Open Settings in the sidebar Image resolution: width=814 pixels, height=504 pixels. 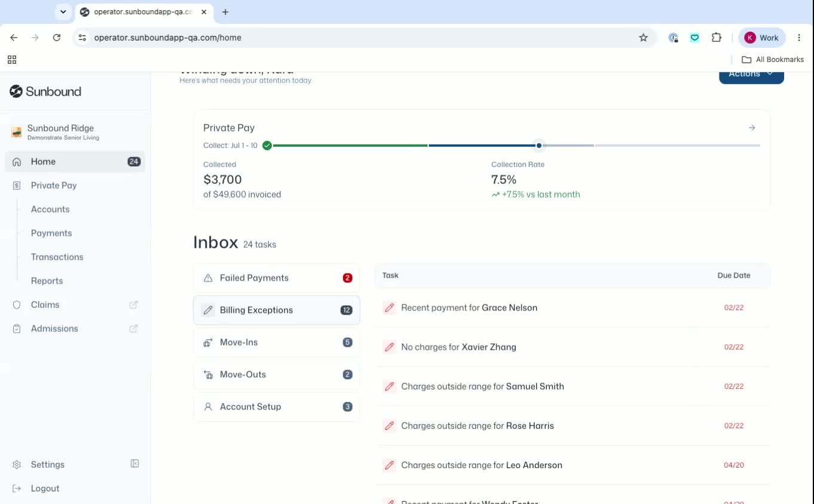pyautogui.click(x=48, y=465)
